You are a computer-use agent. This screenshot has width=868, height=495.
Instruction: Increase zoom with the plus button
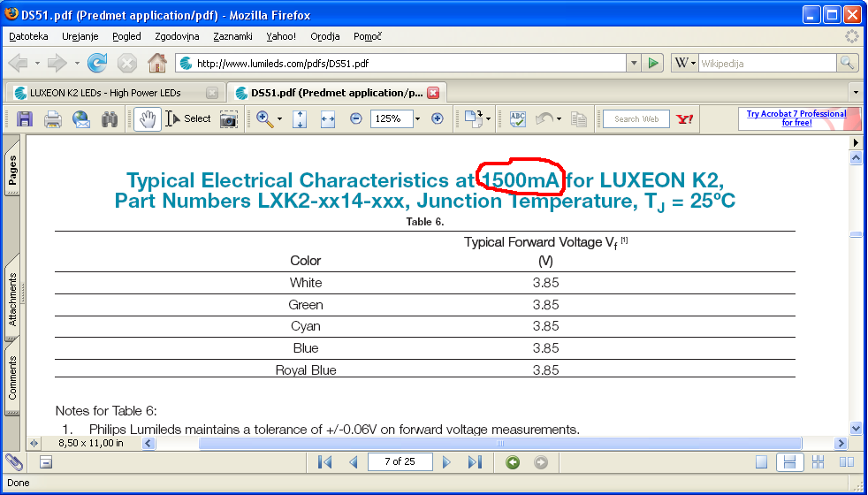tap(438, 119)
